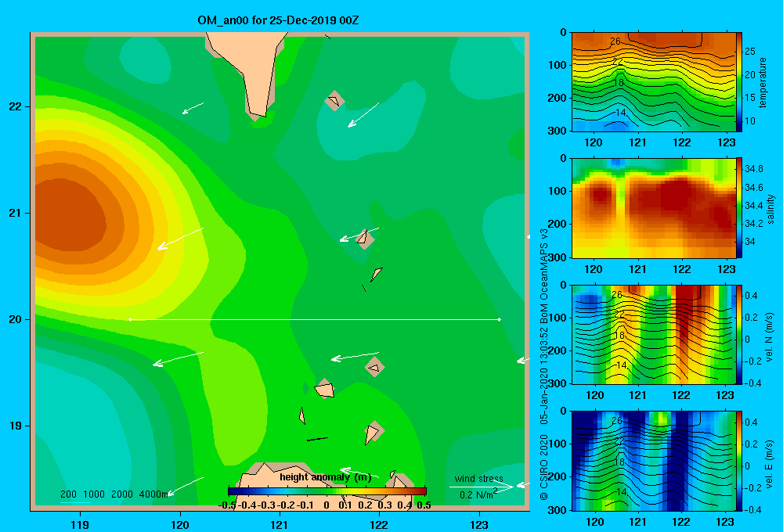Click the 'salinity' axis label
The height and width of the screenshot is (532, 783).
tap(770, 209)
